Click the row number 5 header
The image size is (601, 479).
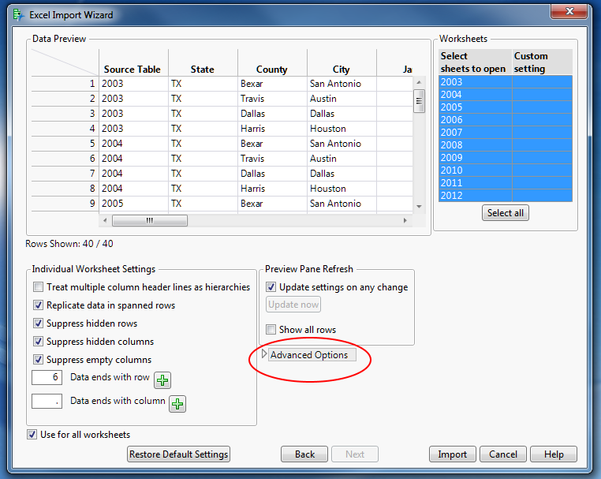tap(64, 143)
